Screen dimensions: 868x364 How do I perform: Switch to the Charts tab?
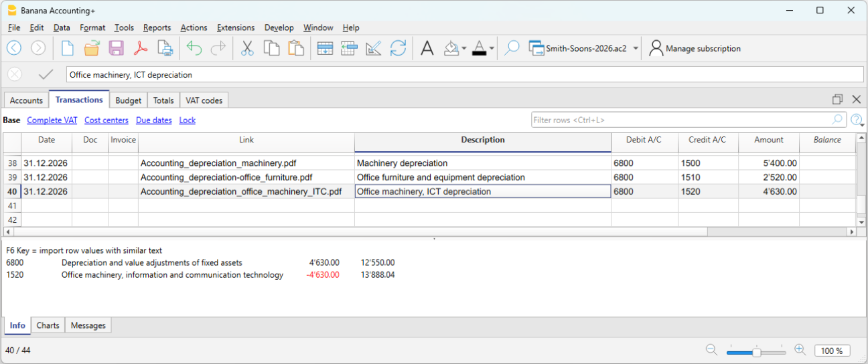tap(48, 326)
